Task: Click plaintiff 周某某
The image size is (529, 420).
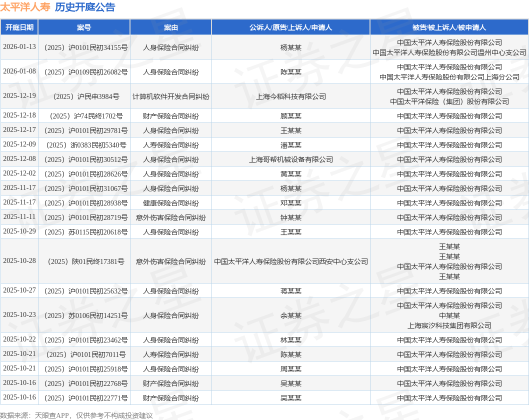Action: tap(291, 369)
